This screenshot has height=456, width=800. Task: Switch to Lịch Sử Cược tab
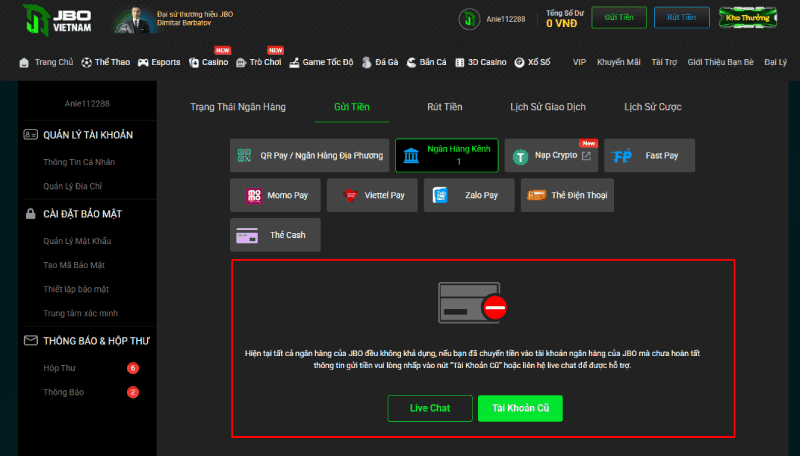pos(653,107)
